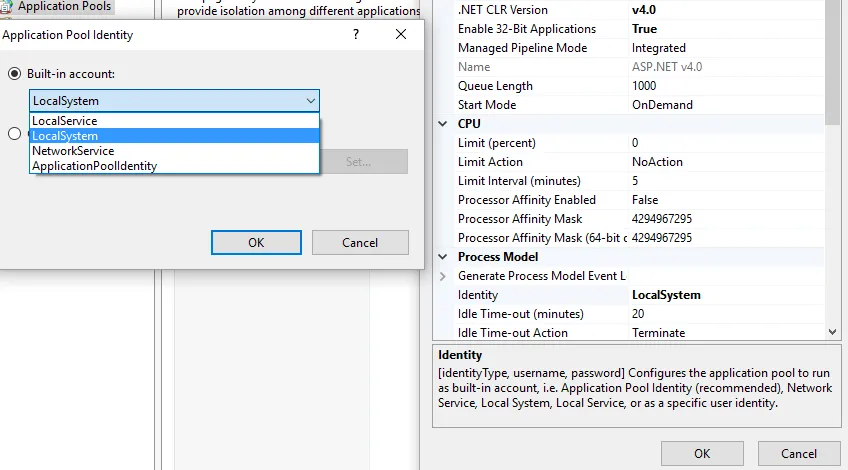Expand Generate Process Model Event Log entry

tap(442, 276)
